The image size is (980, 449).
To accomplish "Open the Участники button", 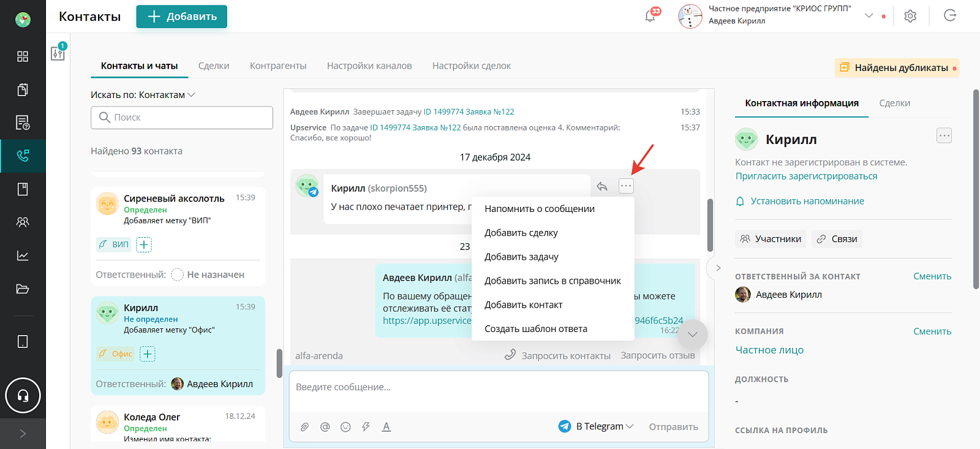I will [x=771, y=239].
